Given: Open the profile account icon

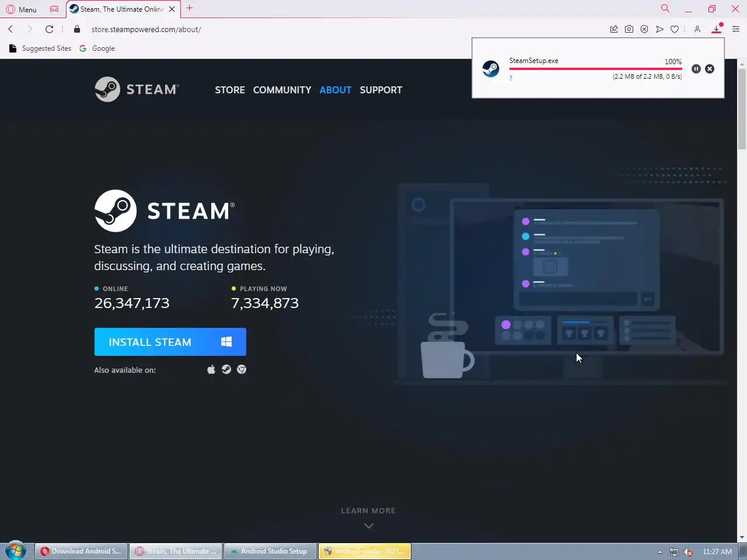Looking at the screenshot, I should 697,29.
